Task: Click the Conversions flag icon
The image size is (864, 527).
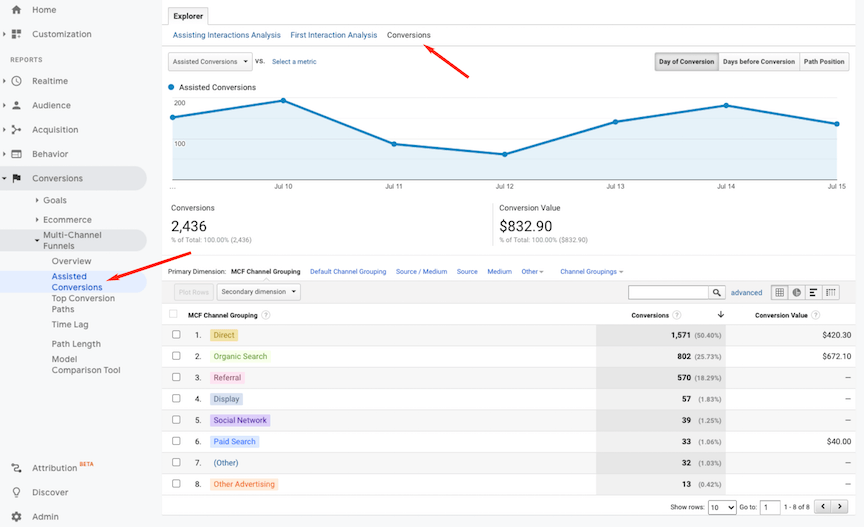Action: tap(17, 178)
